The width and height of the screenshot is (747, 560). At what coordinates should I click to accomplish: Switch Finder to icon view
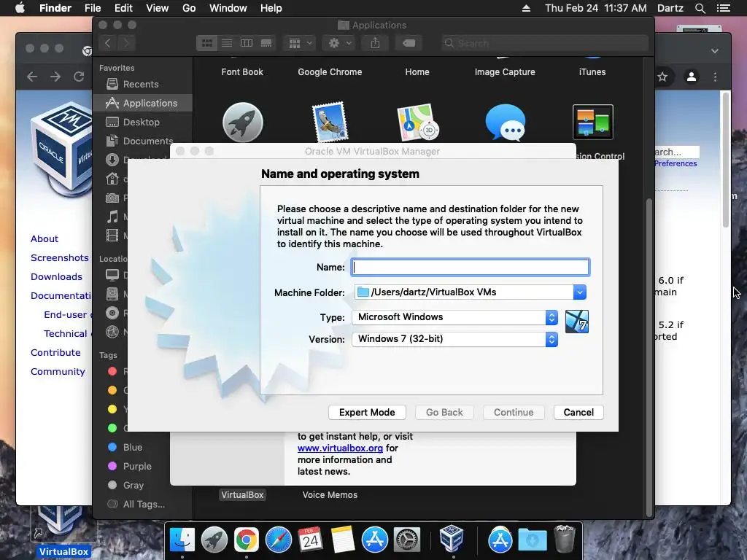click(206, 43)
